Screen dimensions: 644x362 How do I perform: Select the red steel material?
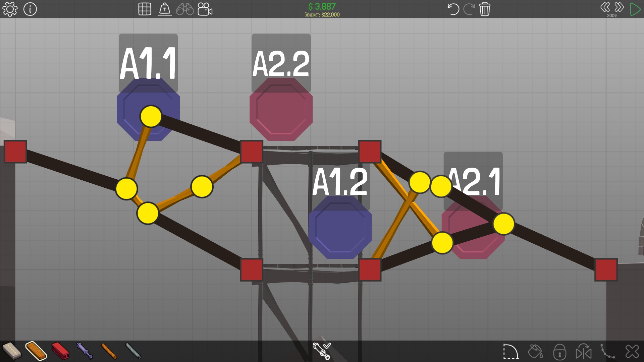60,351
